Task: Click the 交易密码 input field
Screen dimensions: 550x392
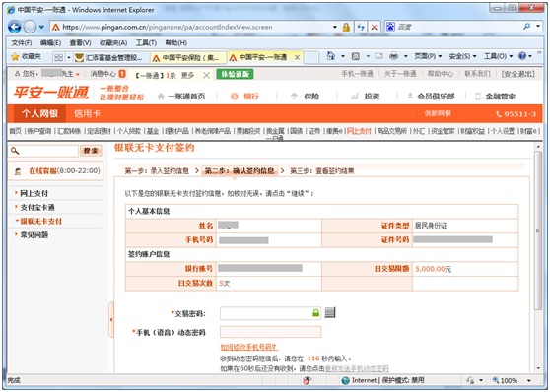Action: tap(270, 313)
